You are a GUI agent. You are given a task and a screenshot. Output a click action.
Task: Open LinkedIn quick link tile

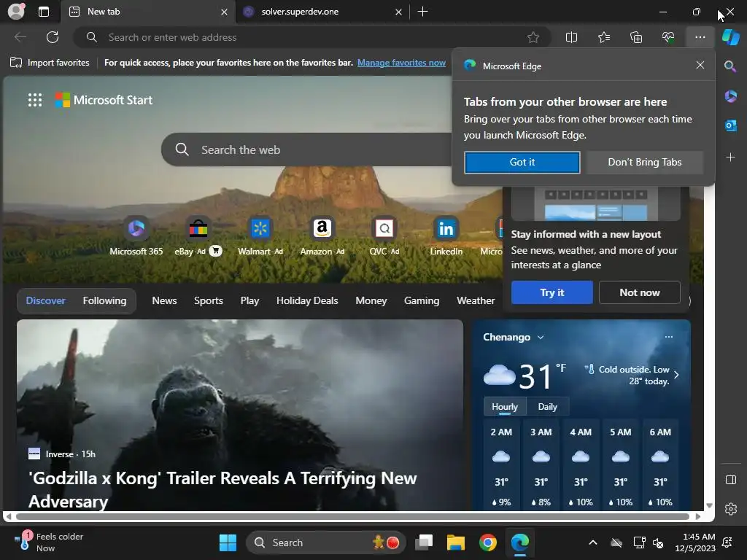click(x=446, y=236)
